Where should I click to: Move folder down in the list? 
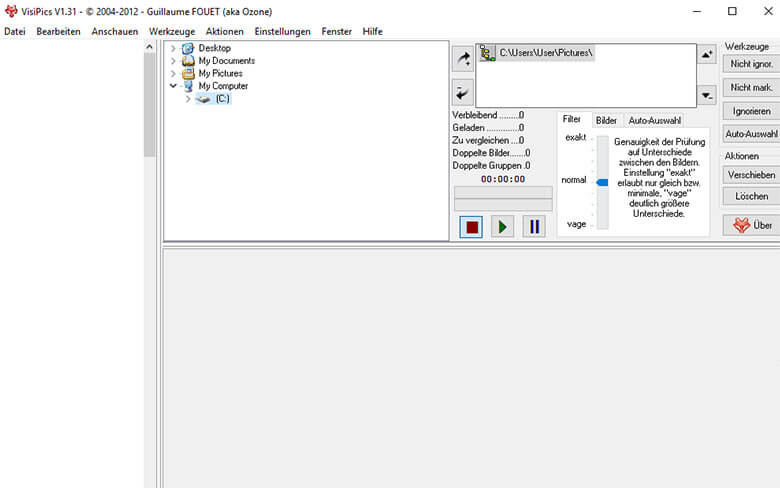tap(707, 96)
